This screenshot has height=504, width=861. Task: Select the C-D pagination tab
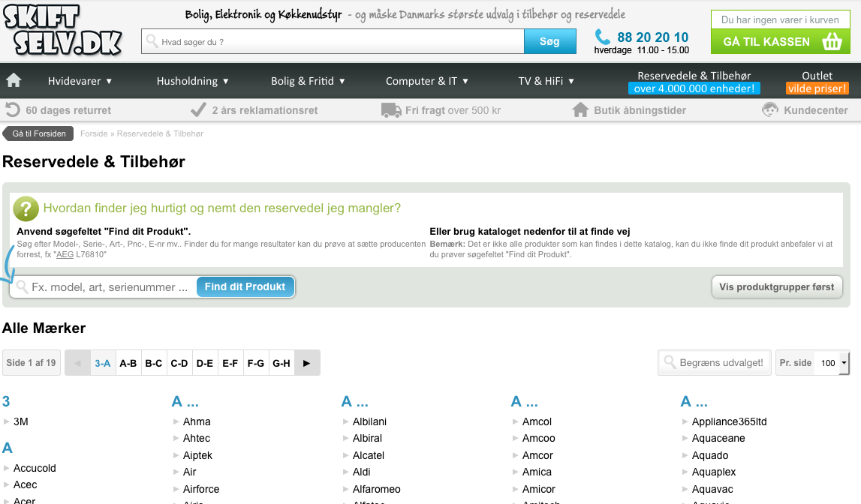tap(179, 363)
